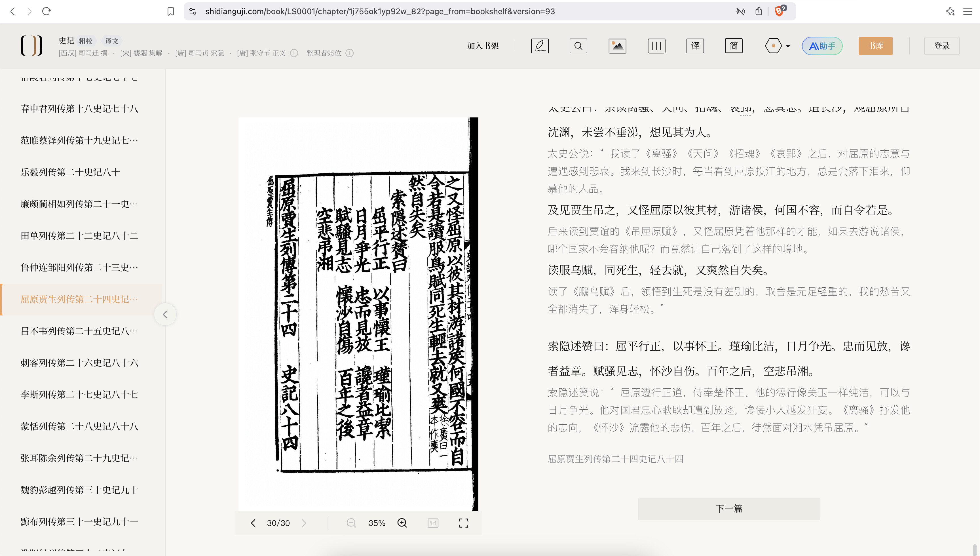
Task: Toggle the 译文 tag beside title
Action: tap(111, 41)
